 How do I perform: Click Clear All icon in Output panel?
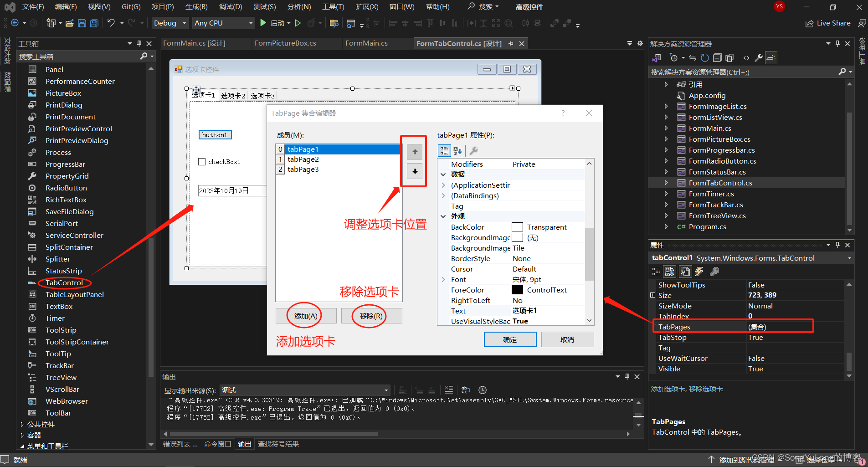click(x=449, y=390)
